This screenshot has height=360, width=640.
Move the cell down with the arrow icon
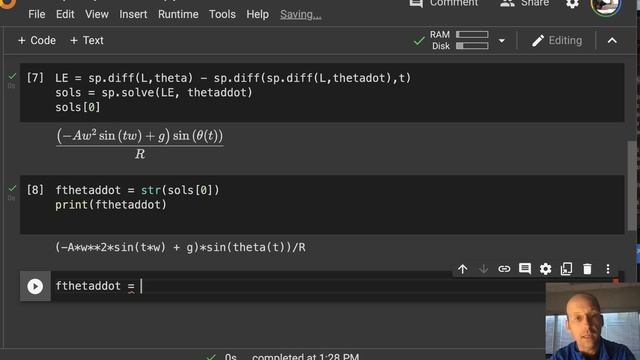pos(483,269)
